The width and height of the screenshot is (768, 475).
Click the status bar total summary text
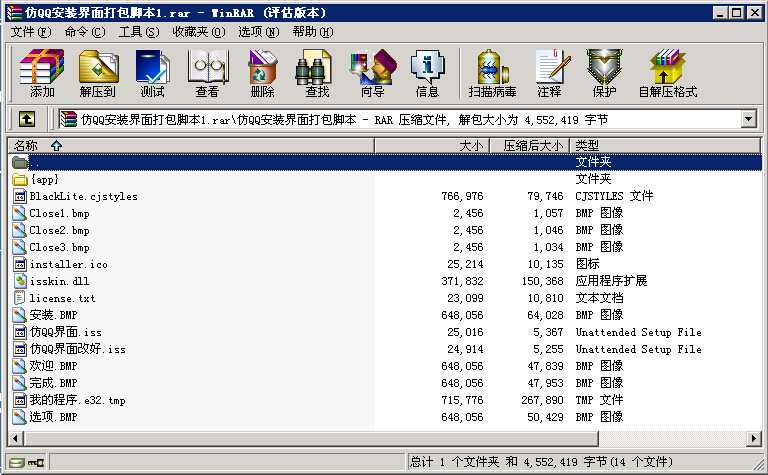(x=541, y=462)
